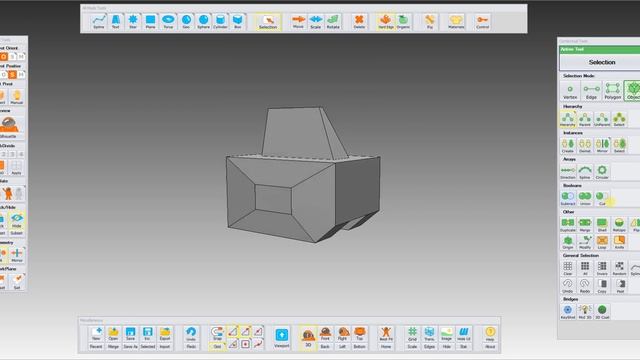
Task: Open the Retopo tool
Action: [x=619, y=225]
